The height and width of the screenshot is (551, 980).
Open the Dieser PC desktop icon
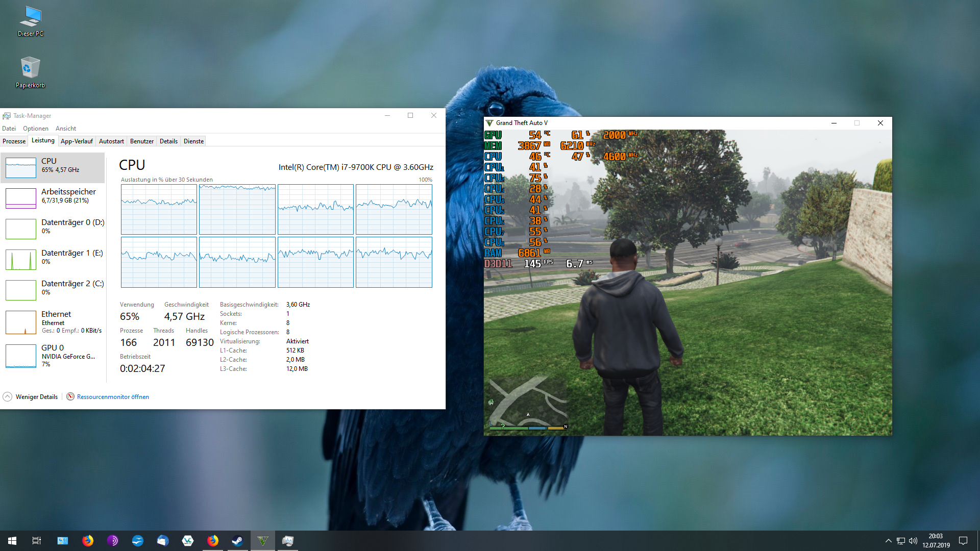[x=31, y=21]
